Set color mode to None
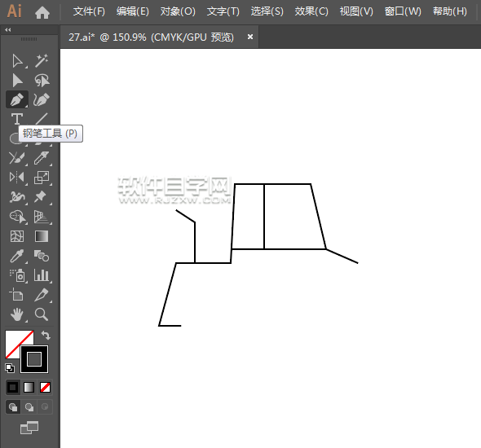The height and width of the screenshot is (448, 481). [45, 388]
